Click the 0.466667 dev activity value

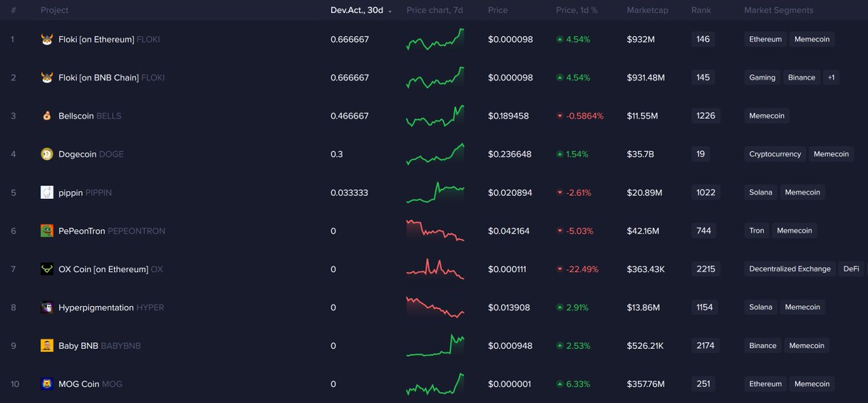(349, 116)
